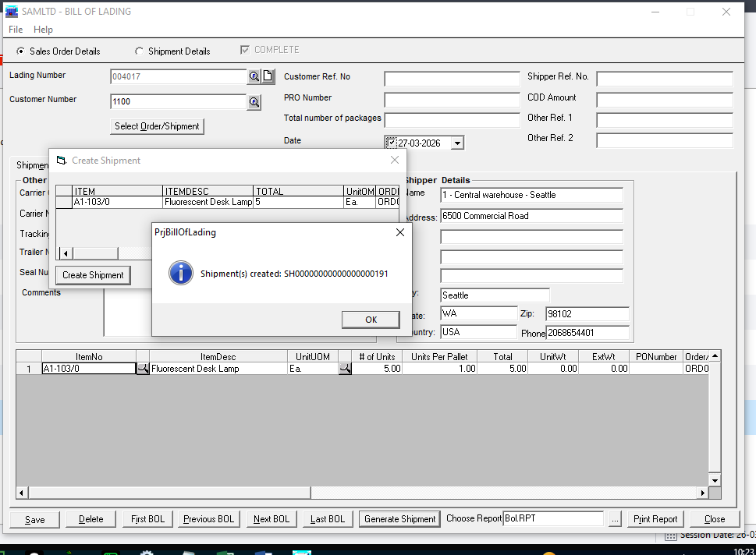This screenshot has width=756, height=555.
Task: Select the Sales Order Details radio button
Action: click(x=20, y=51)
